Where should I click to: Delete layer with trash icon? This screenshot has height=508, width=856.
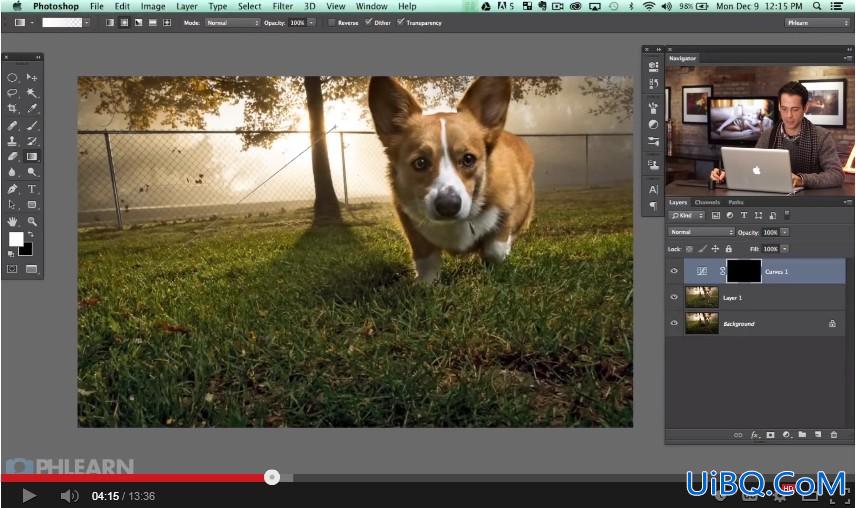click(834, 435)
